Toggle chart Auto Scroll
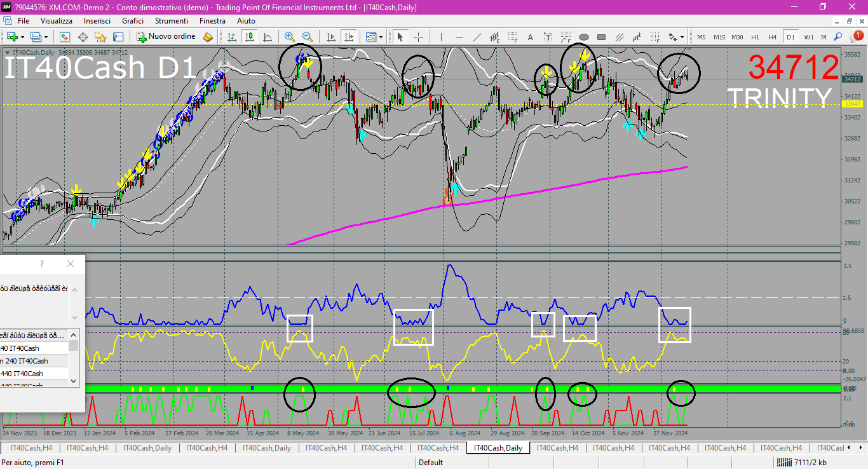The width and height of the screenshot is (868, 469). (330, 37)
